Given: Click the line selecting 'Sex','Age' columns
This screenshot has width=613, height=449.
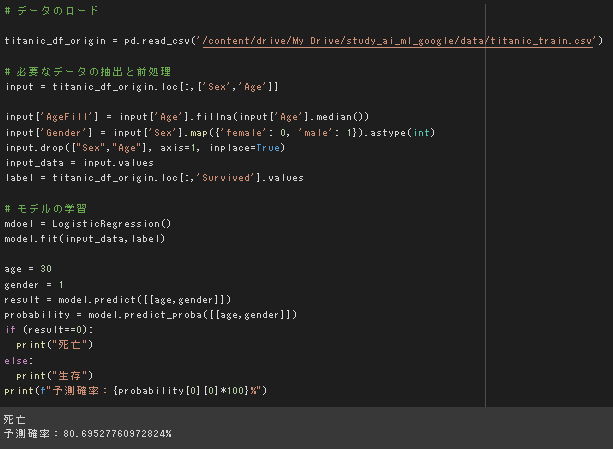Looking at the screenshot, I should (141, 87).
